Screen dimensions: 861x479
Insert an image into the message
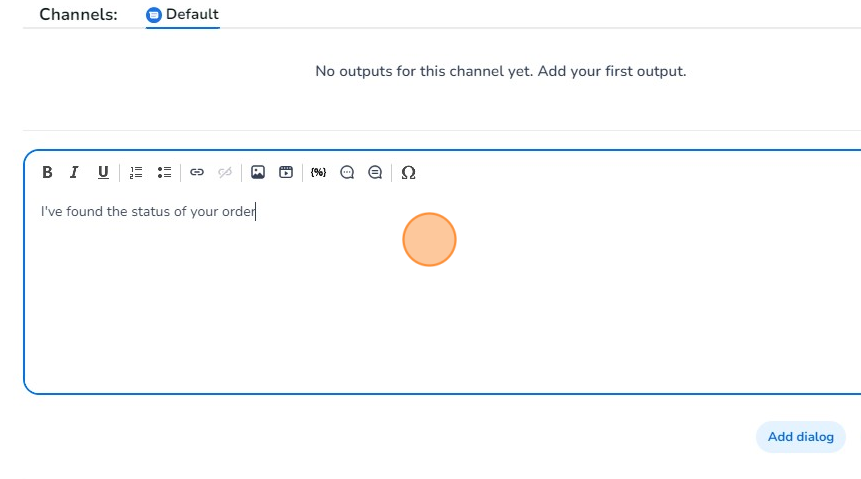(258, 172)
